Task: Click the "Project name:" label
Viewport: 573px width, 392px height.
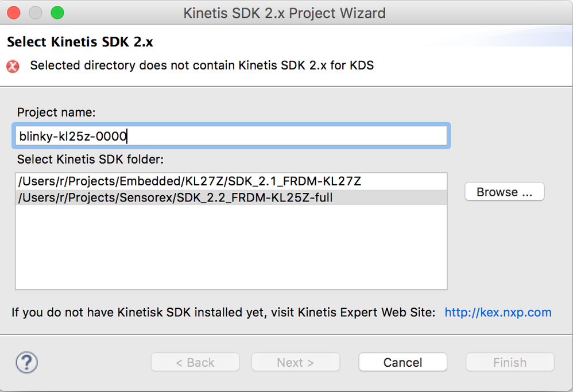Action: (56, 112)
